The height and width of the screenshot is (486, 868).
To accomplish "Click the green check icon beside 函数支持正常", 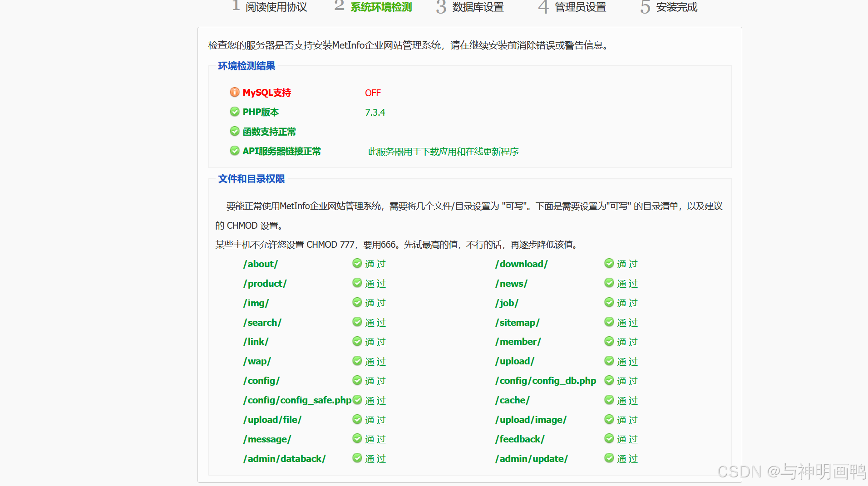I will pos(235,131).
